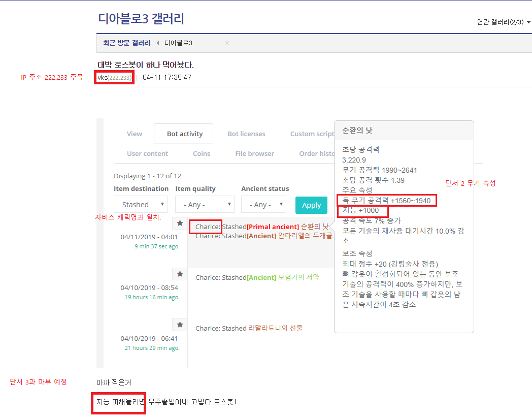532x418 pixels.
Task: Open the Coins tab
Action: coord(202,153)
